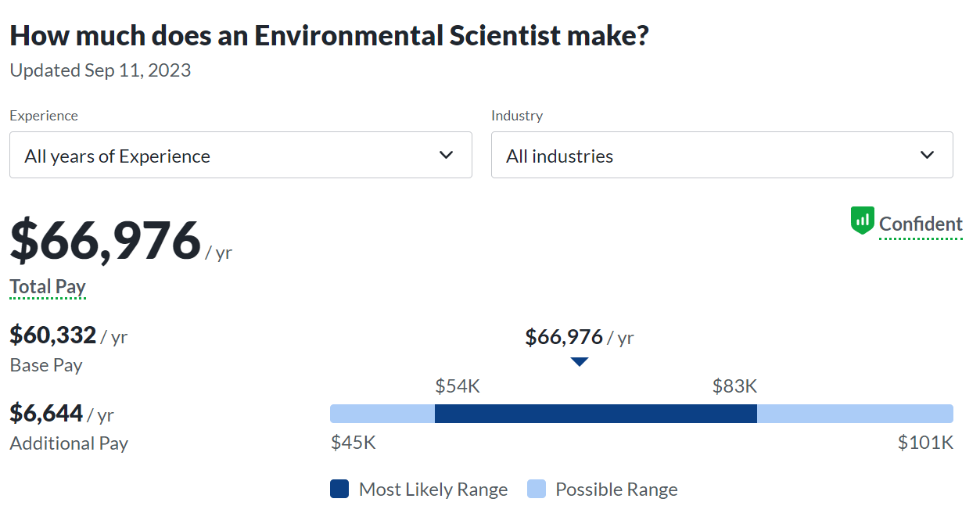Click the Confident label link
The height and width of the screenshot is (513, 980).
click(x=921, y=224)
